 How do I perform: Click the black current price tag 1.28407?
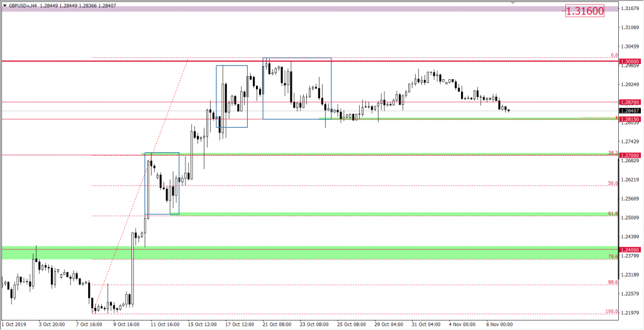pos(629,111)
